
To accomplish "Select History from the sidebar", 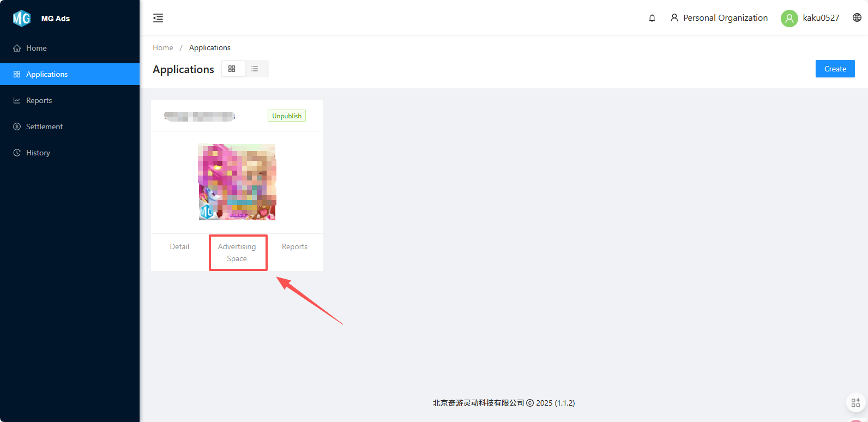I will (x=38, y=153).
